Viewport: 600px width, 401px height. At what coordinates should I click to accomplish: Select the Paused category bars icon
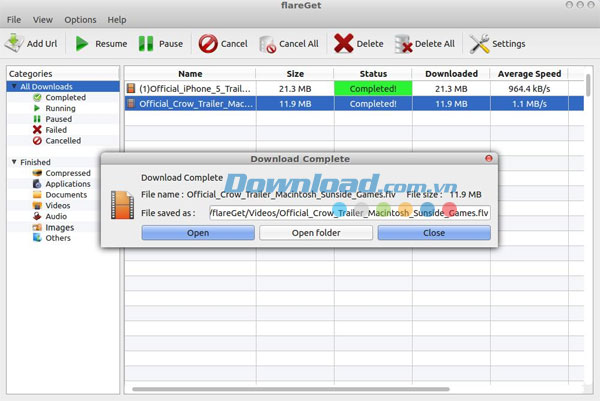pyautogui.click(x=37, y=119)
